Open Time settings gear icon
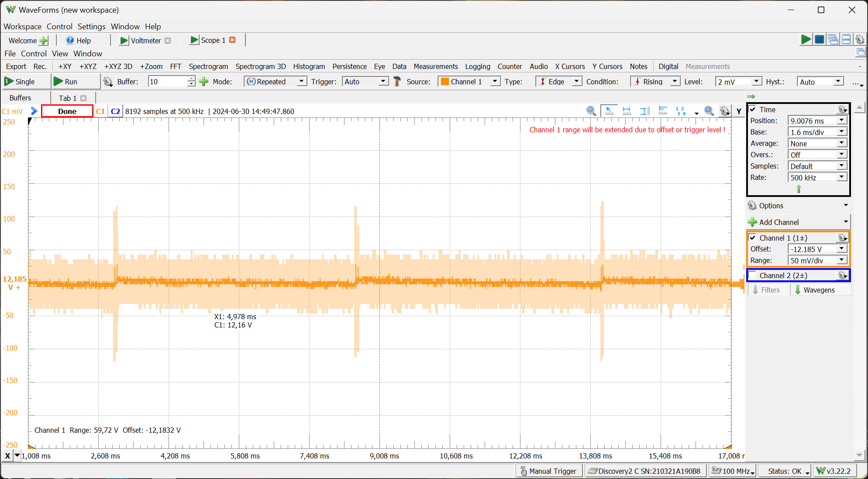Image resolution: width=868 pixels, height=479 pixels. pos(842,110)
